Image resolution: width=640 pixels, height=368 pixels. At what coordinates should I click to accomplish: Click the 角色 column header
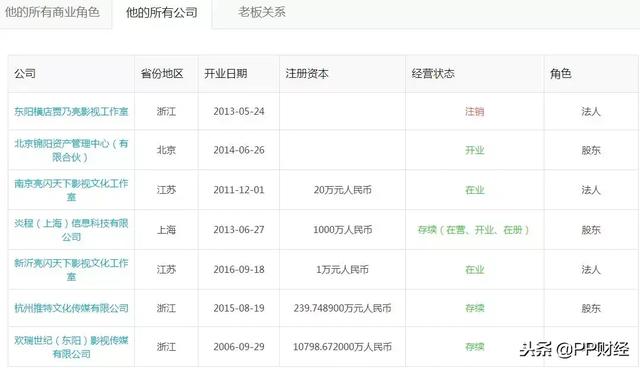pyautogui.click(x=561, y=74)
